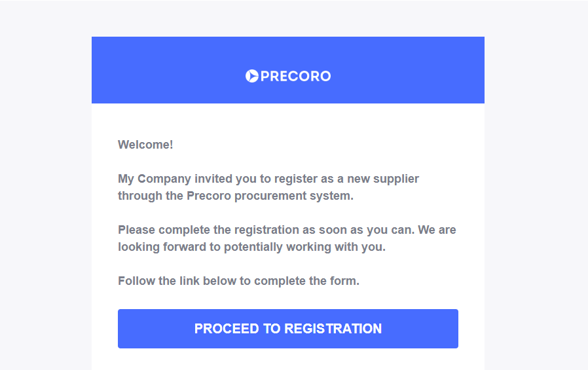588x370 pixels.
Task: Click white email body area below the button
Action: [x=288, y=359]
